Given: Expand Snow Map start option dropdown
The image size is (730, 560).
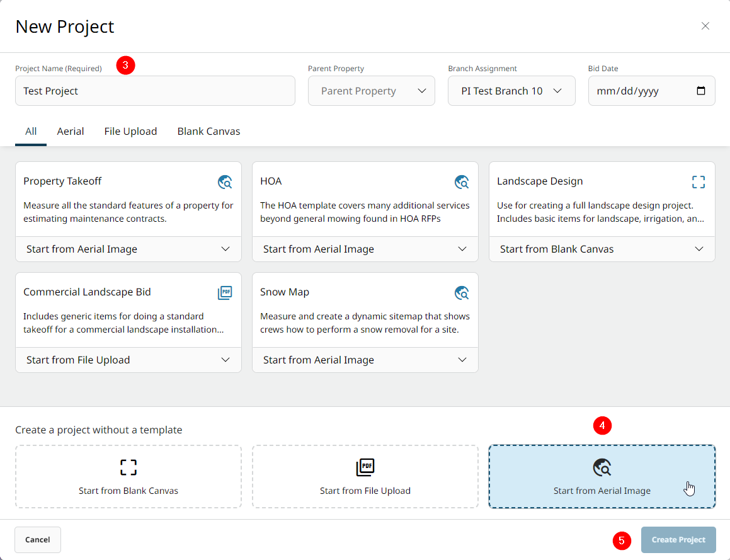Looking at the screenshot, I should (365, 360).
